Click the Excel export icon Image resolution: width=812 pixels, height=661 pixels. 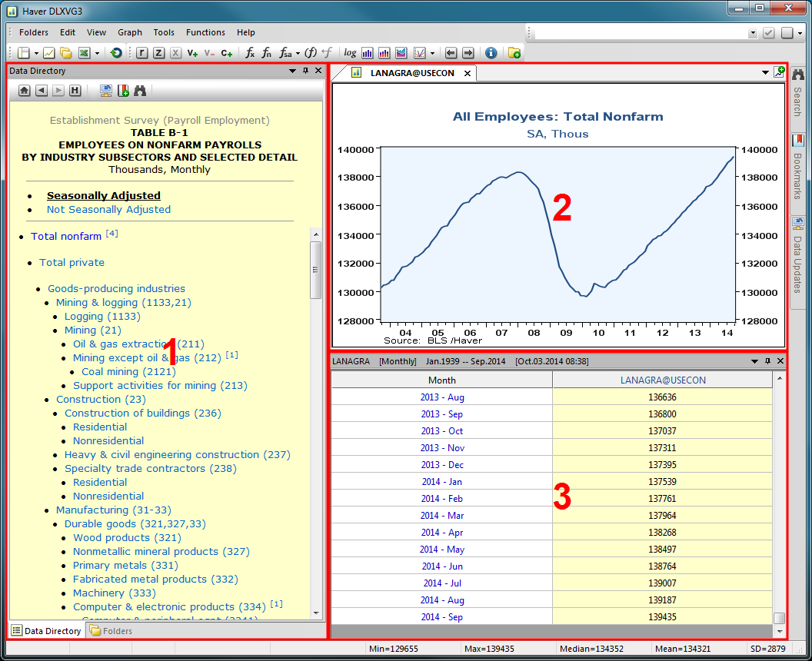pos(84,53)
